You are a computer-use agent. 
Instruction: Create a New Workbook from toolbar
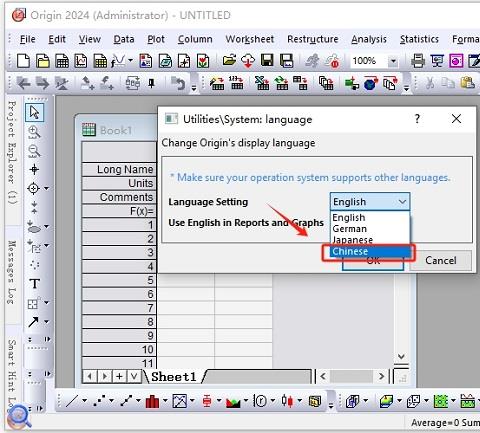click(62, 61)
